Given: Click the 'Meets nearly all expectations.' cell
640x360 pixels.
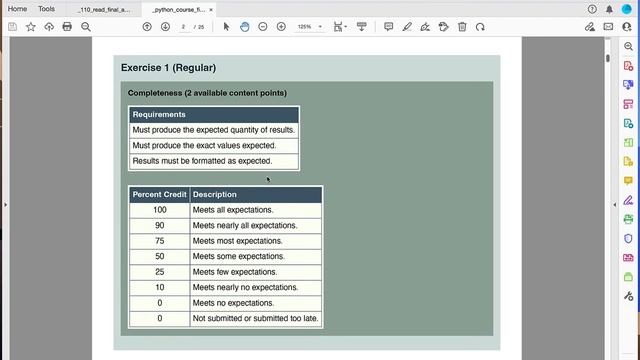Looking at the screenshot, I should pyautogui.click(x=256, y=226).
